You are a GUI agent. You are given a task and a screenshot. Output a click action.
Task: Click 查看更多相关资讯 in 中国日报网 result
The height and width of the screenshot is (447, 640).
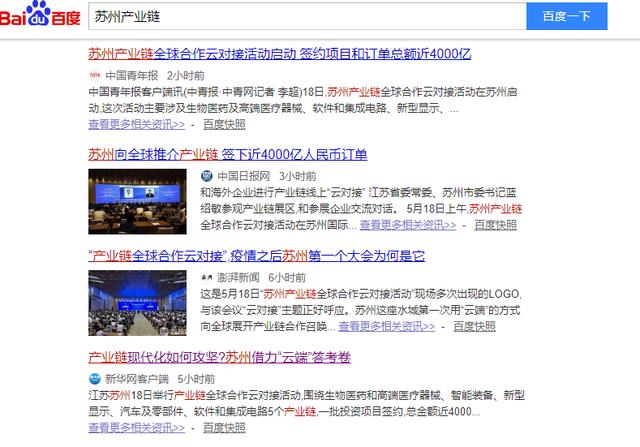tap(408, 225)
